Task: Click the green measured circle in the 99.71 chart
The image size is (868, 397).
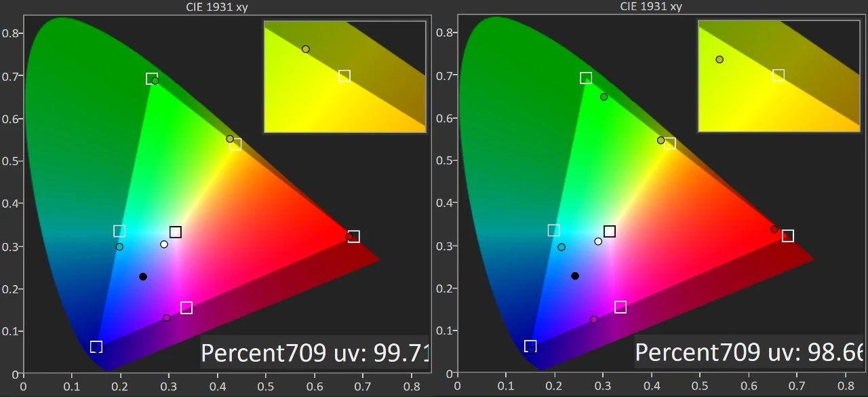Action: click(155, 81)
